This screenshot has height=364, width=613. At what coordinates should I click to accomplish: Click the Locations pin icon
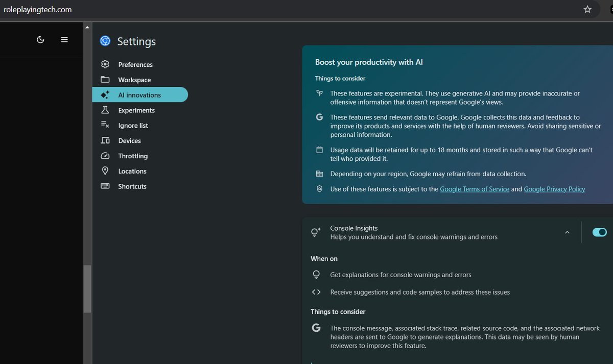pyautogui.click(x=105, y=171)
